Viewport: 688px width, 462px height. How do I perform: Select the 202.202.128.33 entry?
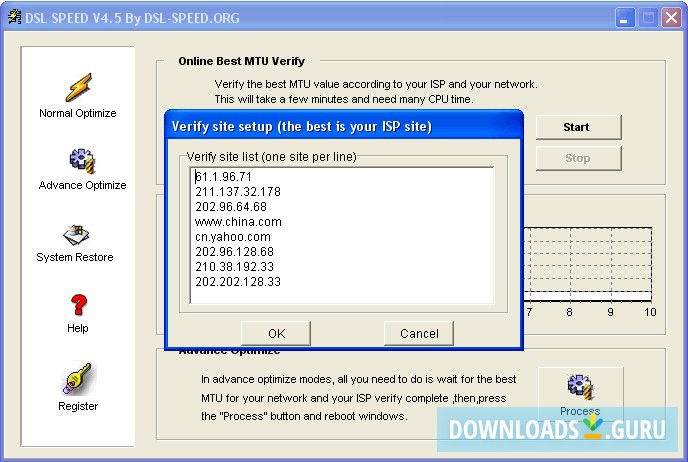[238, 282]
